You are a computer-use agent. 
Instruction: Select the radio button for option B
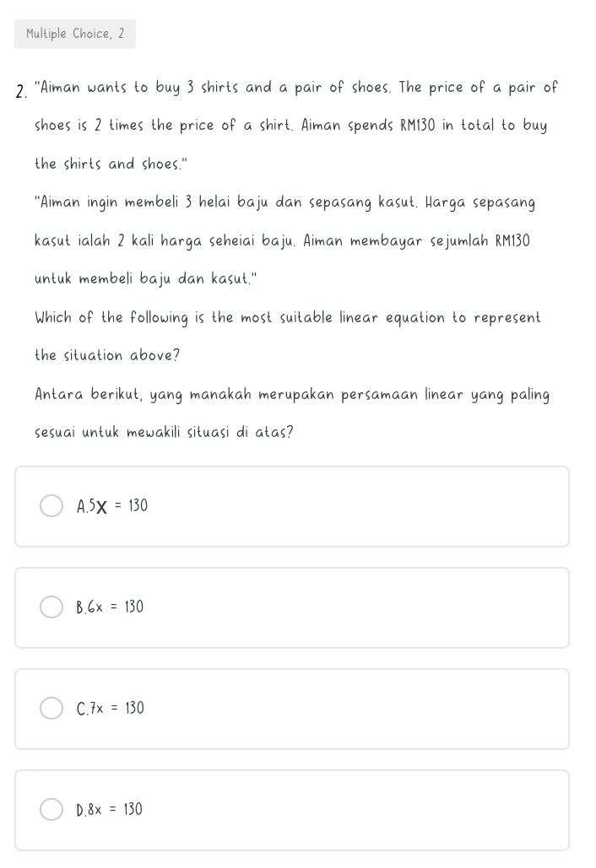(x=51, y=607)
